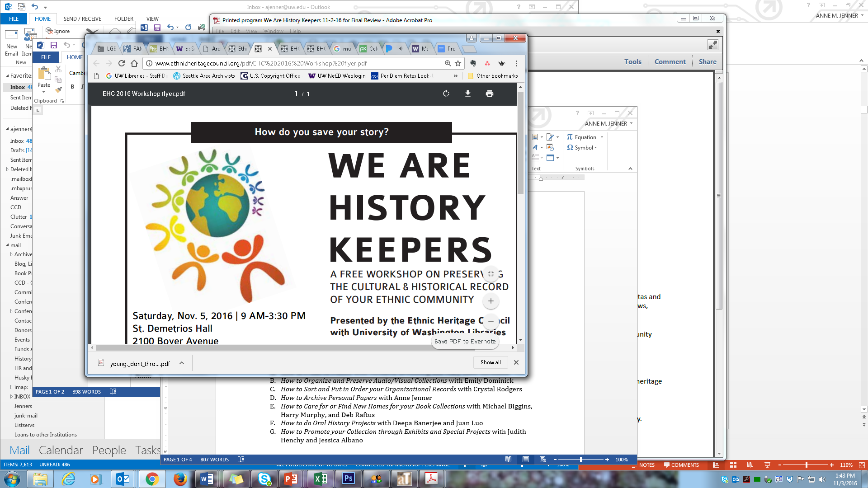Expand the INBOX folder in Outlook
868x488 pixels.
11,397
